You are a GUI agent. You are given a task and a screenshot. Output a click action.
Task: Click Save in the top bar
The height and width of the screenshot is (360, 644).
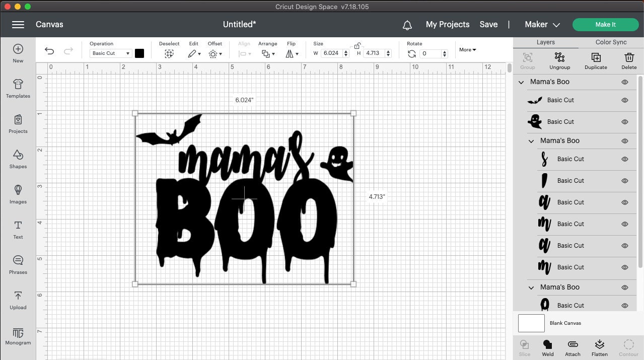(488, 24)
